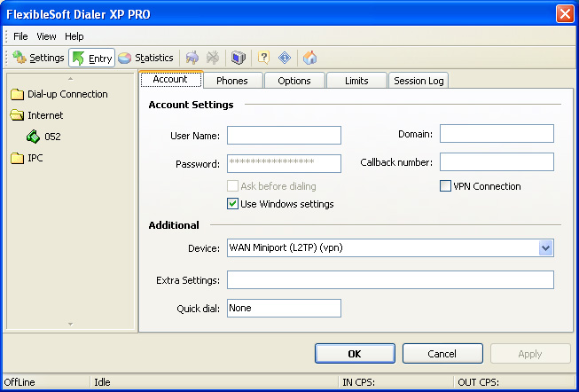Click the Additional section heading
The image size is (579, 392).
pyautogui.click(x=174, y=225)
